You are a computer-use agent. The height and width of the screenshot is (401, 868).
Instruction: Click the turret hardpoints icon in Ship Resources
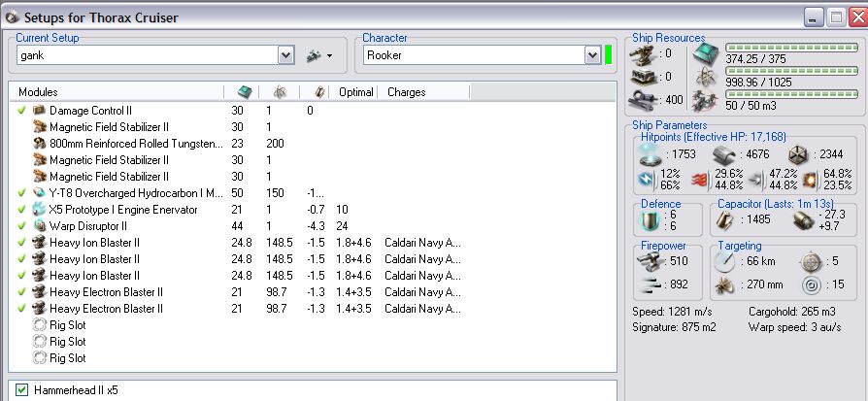(642, 53)
